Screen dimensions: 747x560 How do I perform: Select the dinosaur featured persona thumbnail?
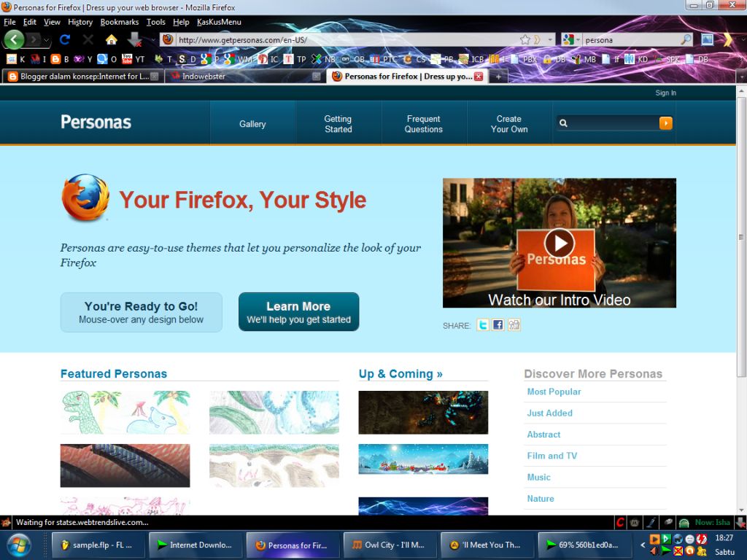point(125,413)
